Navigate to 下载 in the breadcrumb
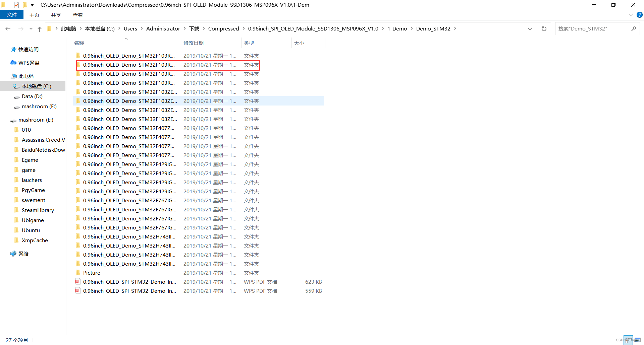Image resolution: width=644 pixels, height=345 pixels. (194, 28)
